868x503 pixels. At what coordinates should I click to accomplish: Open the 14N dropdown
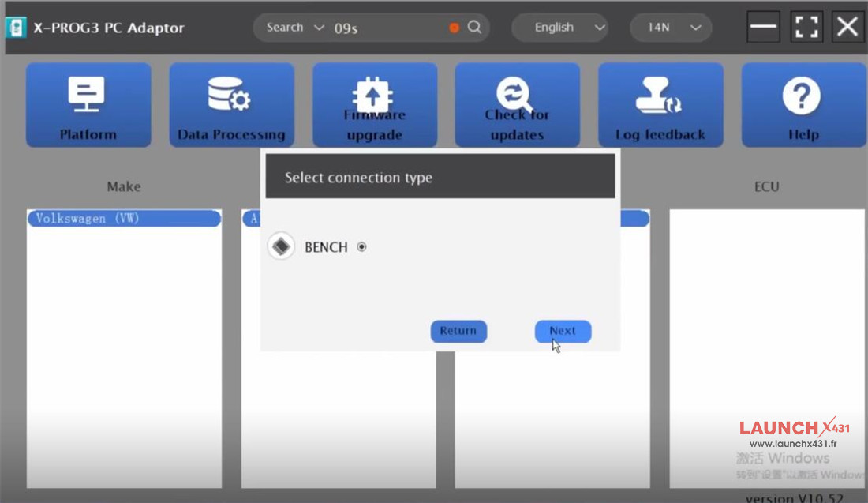(670, 28)
